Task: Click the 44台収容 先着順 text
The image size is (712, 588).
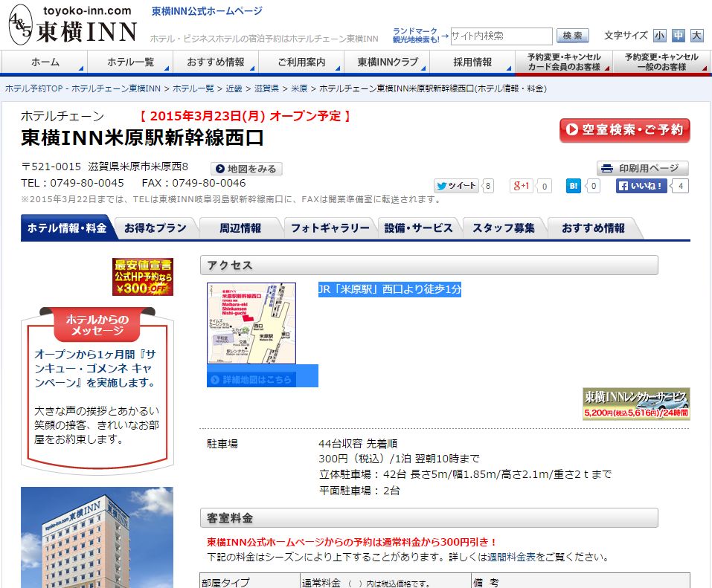Action: pyautogui.click(x=358, y=443)
